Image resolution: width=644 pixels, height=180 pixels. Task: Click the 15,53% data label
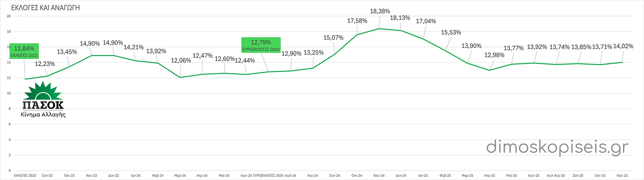point(451,33)
